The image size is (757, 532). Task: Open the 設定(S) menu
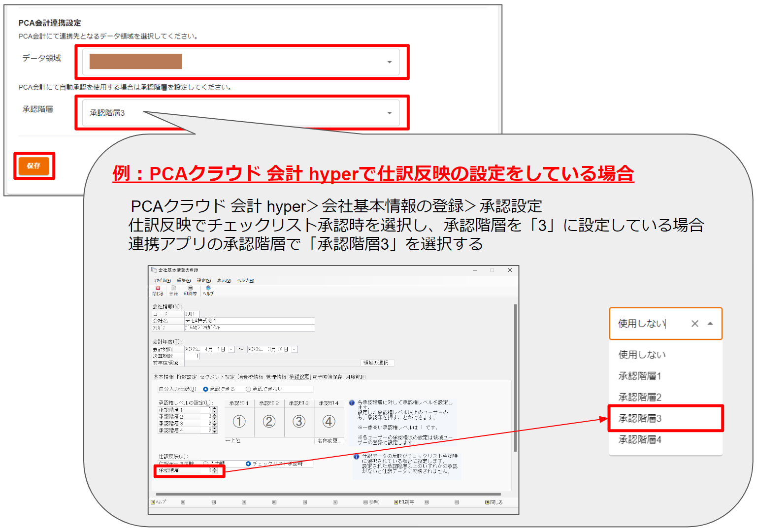204,281
